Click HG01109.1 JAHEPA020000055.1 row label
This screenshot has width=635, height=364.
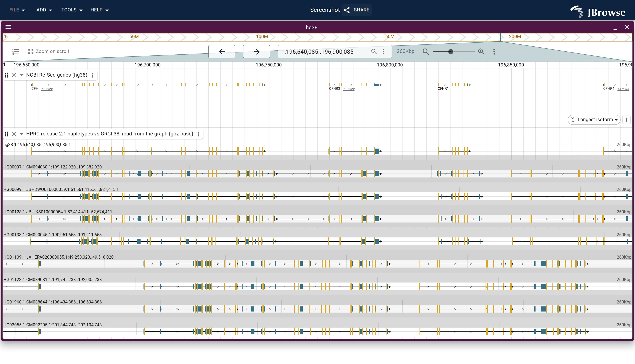(x=58, y=257)
